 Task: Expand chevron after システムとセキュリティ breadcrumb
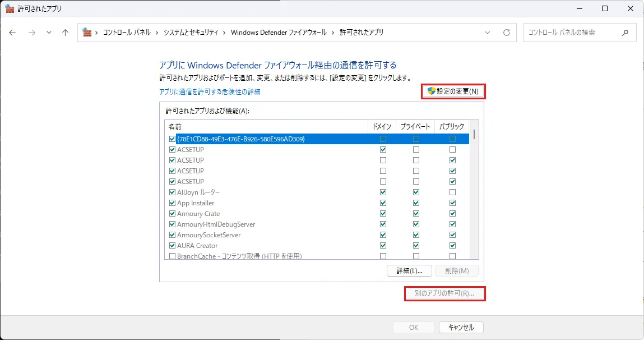pyautogui.click(x=224, y=33)
